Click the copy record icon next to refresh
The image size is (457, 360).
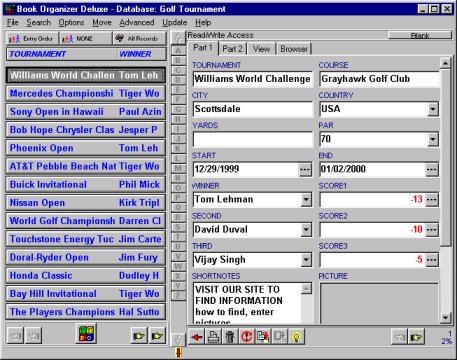click(x=263, y=337)
